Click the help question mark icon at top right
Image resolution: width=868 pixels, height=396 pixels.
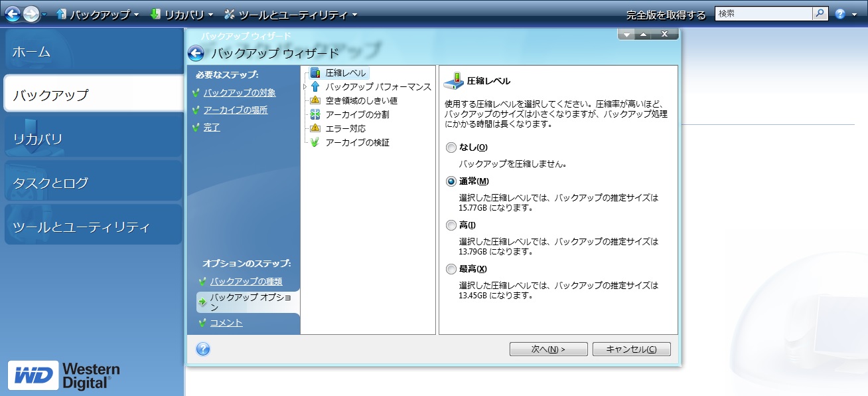pos(840,13)
